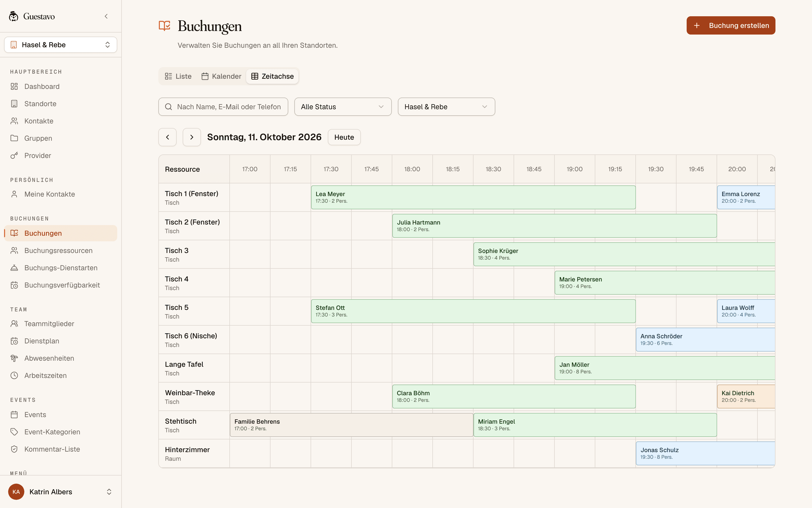Viewport: 812px width, 508px height.
Task: Switch to the Liste view tab
Action: pyautogui.click(x=178, y=76)
